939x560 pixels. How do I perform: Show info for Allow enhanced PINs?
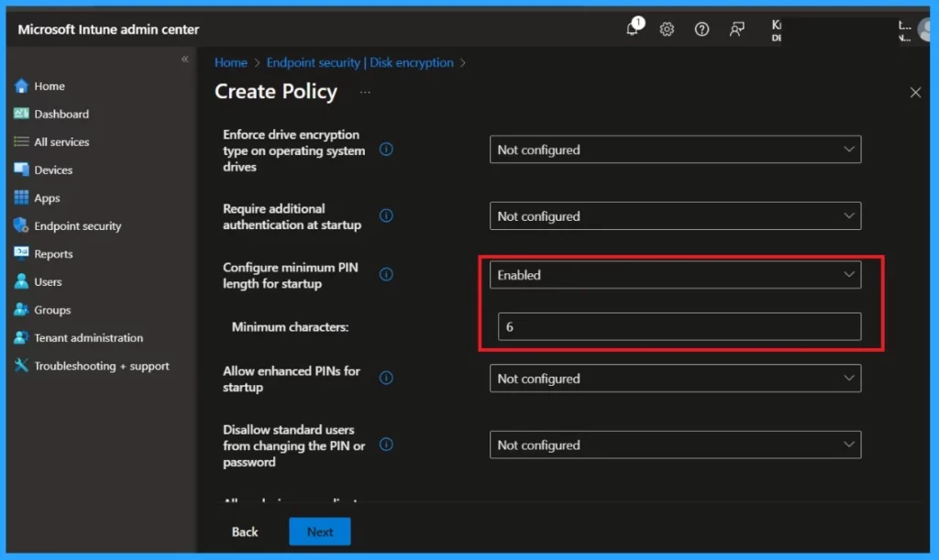click(x=386, y=378)
